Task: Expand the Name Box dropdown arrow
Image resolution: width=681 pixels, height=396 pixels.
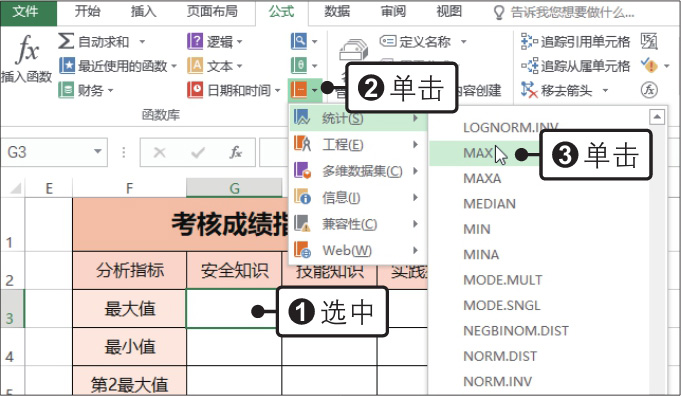Action: click(98, 152)
